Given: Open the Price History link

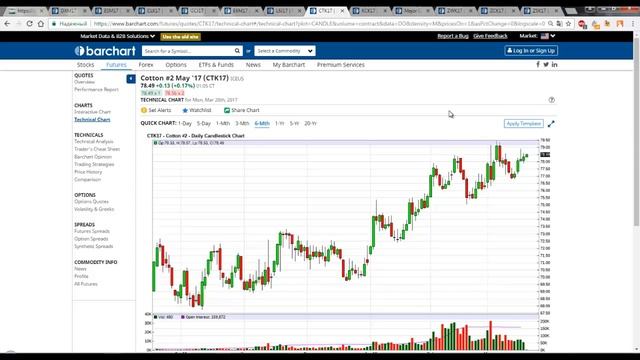Looking at the screenshot, I should click(x=88, y=172).
